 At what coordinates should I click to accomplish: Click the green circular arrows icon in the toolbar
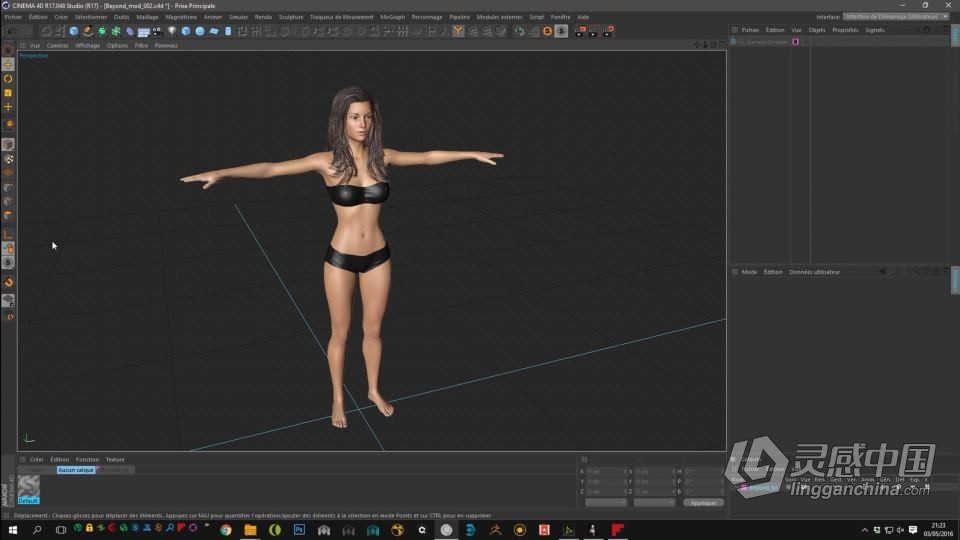(520, 31)
